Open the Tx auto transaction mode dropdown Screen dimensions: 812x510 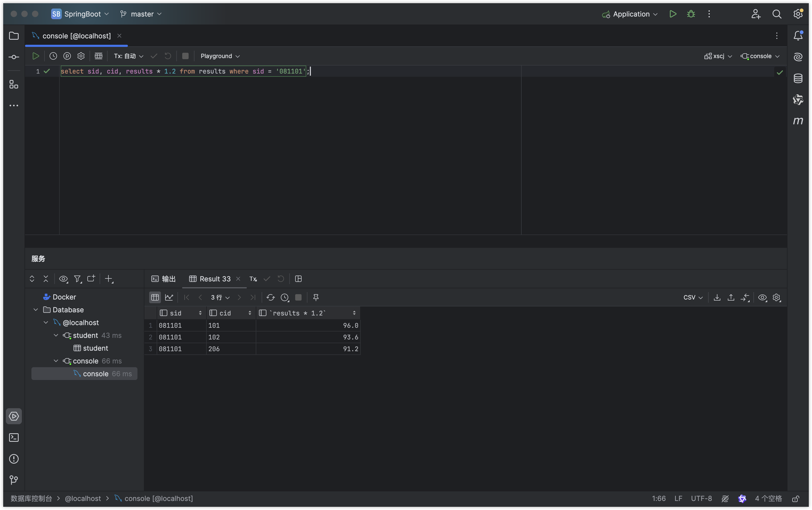click(128, 56)
